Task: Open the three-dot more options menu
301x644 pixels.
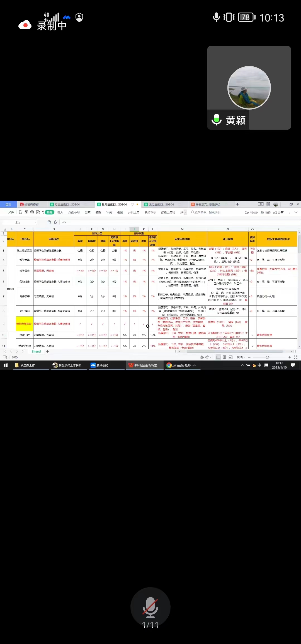Action: coord(290,212)
